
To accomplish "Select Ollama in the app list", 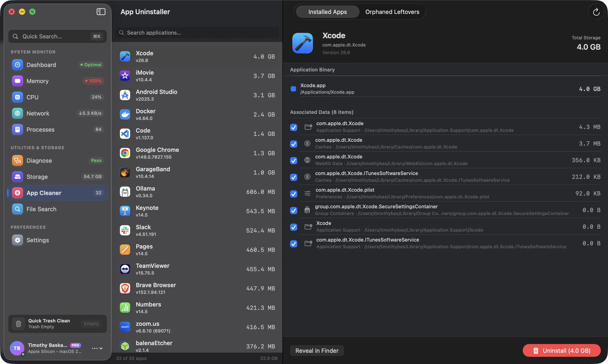I will tap(197, 192).
